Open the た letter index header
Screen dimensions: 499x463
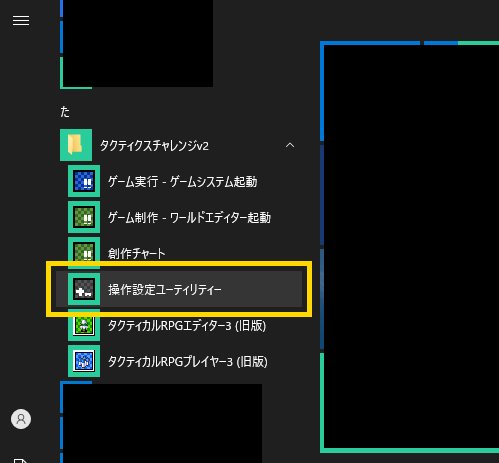click(65, 112)
